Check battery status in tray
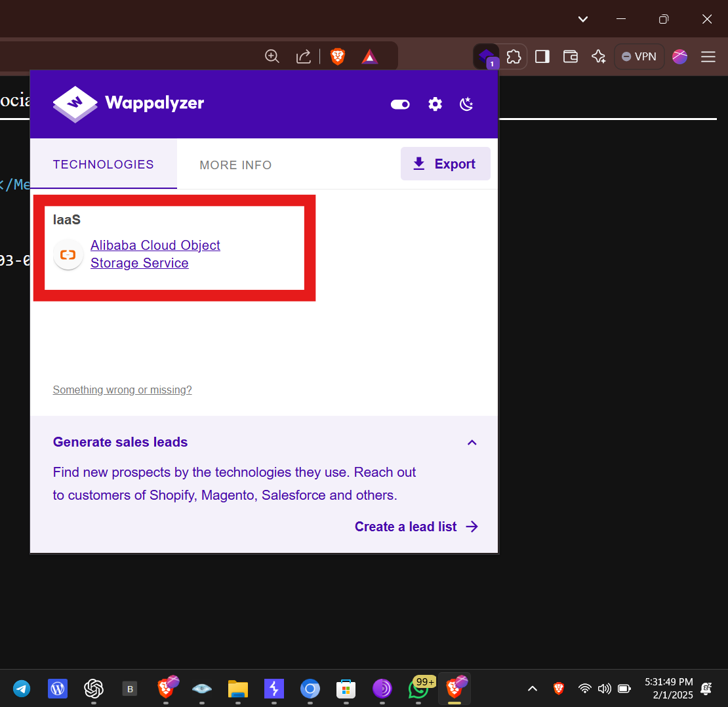Screen dimensions: 728x707 pyautogui.click(x=624, y=689)
